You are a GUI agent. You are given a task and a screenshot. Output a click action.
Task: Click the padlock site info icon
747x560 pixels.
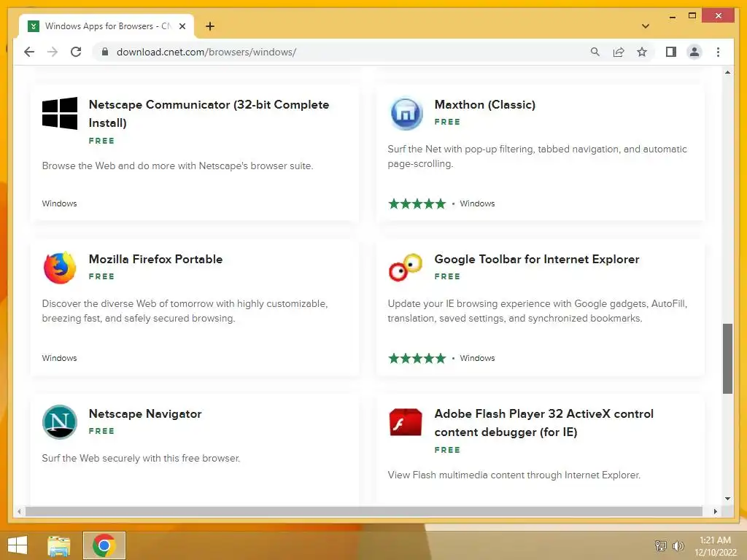(x=105, y=52)
